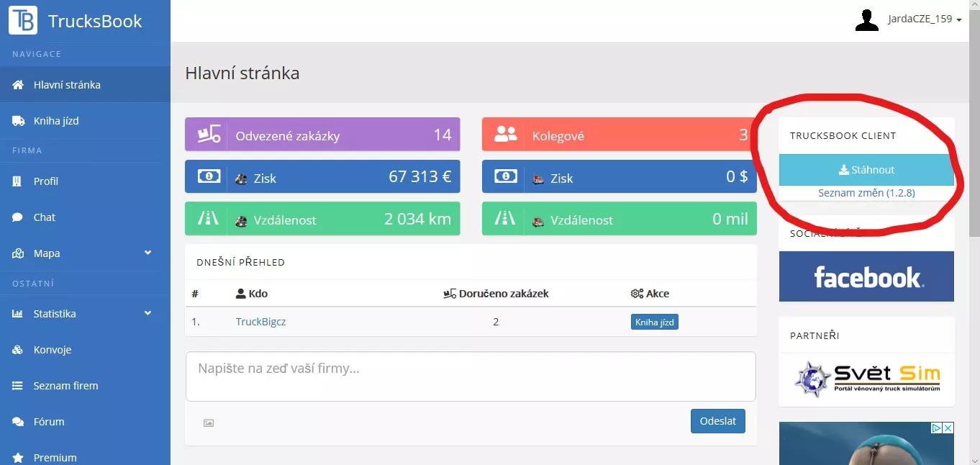This screenshot has width=980, height=465.
Task: Open Fórum in the sidebar
Action: coord(85,422)
